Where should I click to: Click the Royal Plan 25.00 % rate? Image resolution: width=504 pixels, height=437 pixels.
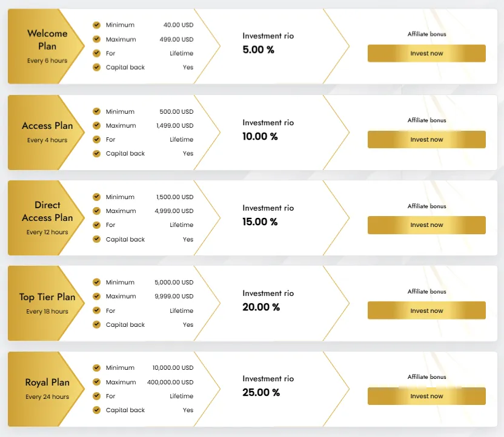tap(261, 393)
